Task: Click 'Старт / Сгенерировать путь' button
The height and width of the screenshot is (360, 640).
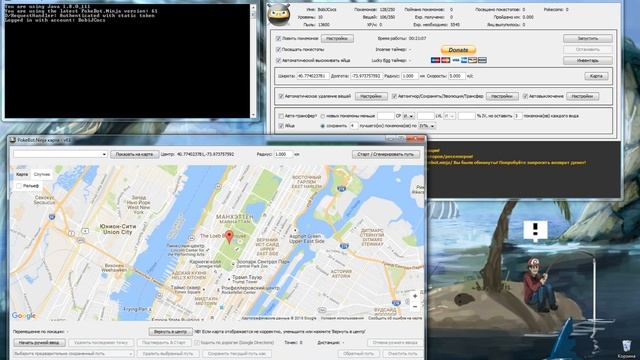Action: (386, 154)
